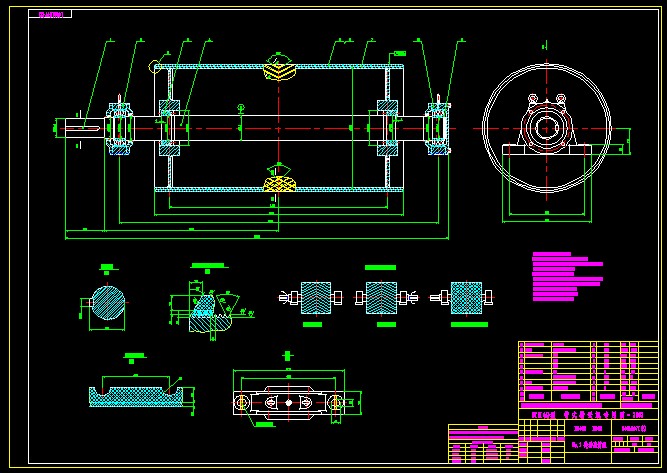Viewport: 667px width, 473px height.
Task: Click the left bearing housing on the shaft
Action: (120, 127)
